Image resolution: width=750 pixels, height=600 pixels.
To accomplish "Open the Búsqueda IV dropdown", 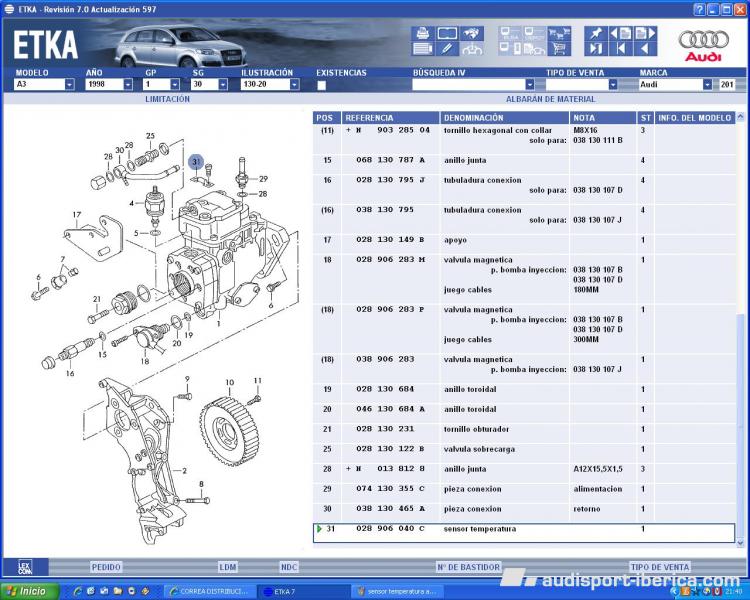I will pyautogui.click(x=529, y=85).
